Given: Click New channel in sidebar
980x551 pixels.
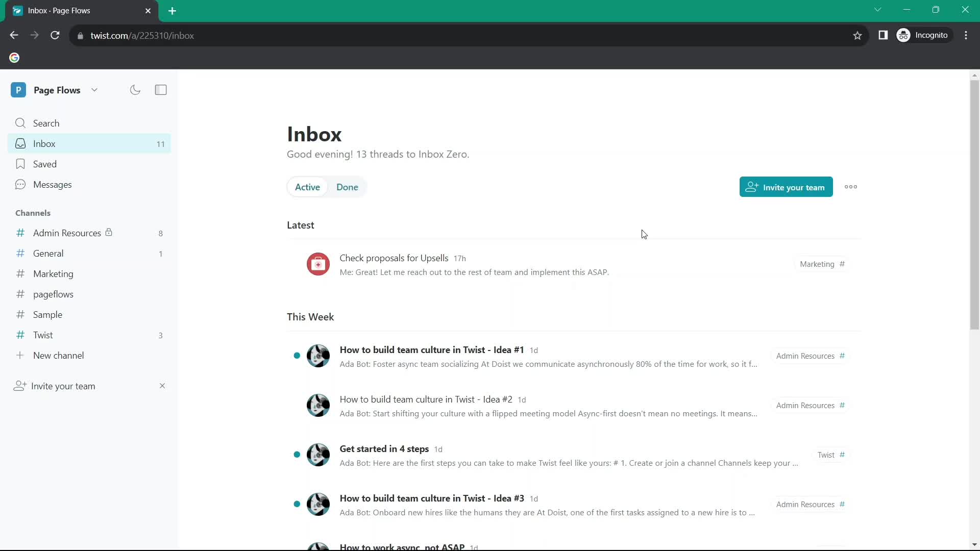Looking at the screenshot, I should [x=59, y=355].
